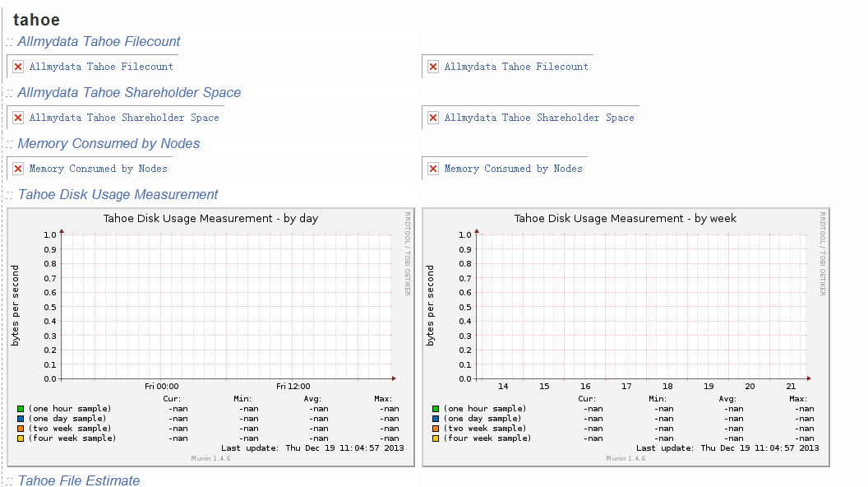The width and height of the screenshot is (868, 487).
Task: Click the right Allmydata Tahoe Filecount broken image icon
Action: [x=433, y=67]
